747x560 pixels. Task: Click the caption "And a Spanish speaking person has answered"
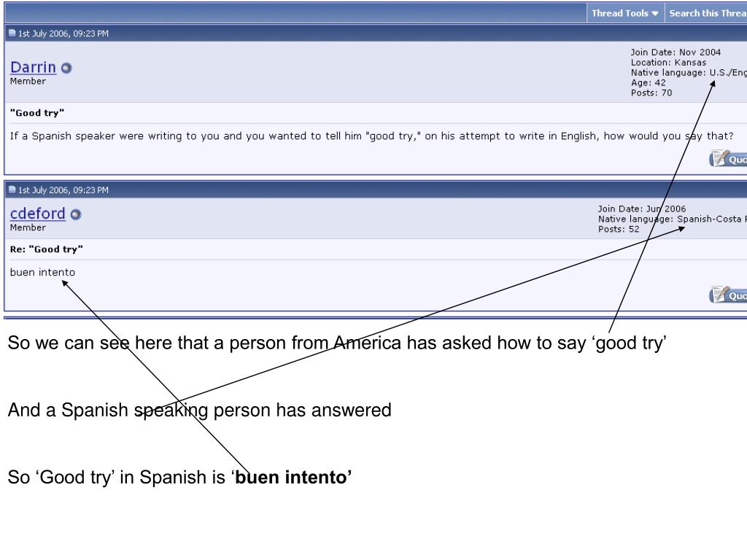click(200, 411)
